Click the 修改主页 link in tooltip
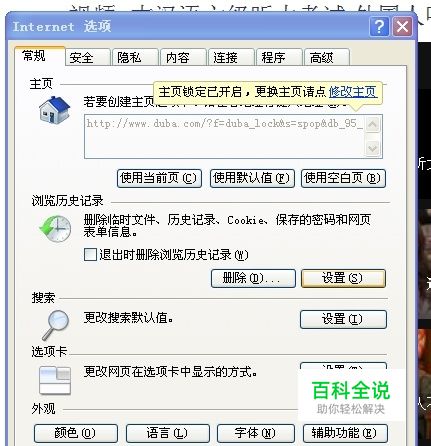Screen dimensions: 431x446 [353, 92]
